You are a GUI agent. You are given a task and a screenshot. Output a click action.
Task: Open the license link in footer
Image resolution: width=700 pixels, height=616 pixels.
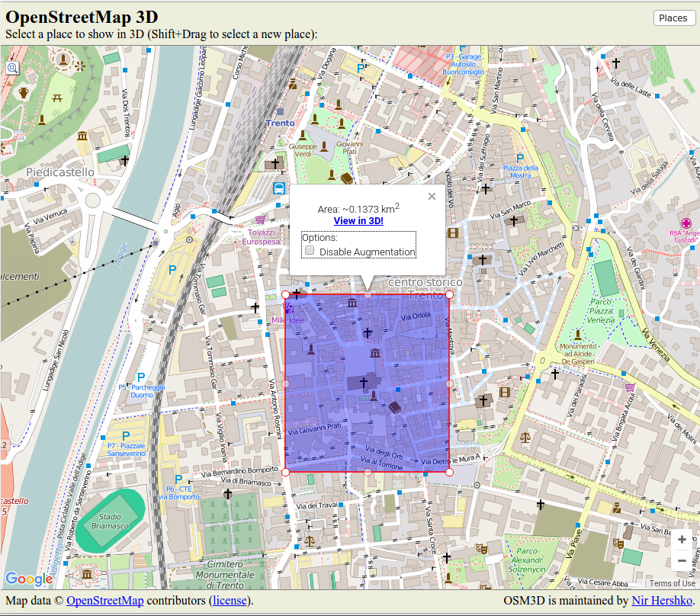230,601
